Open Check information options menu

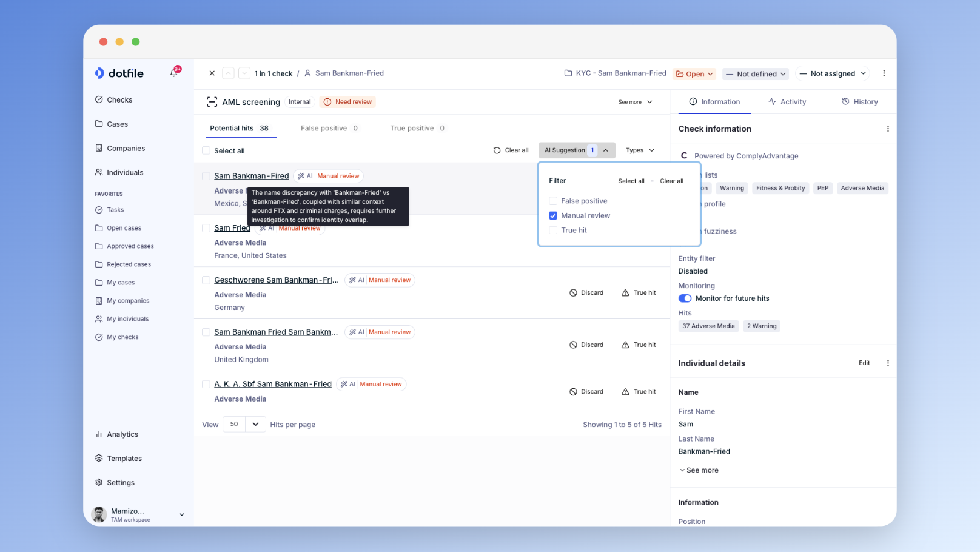(888, 129)
